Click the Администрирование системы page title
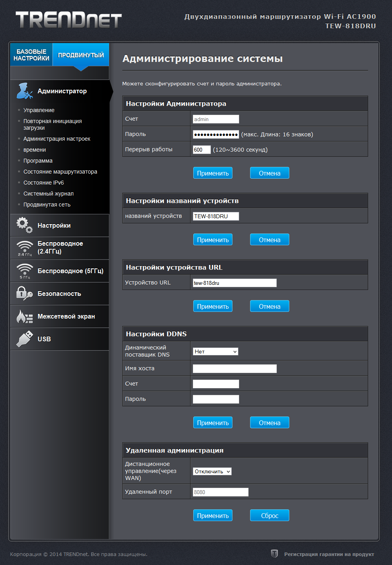Viewport: 392px width, 565px height. [x=202, y=58]
